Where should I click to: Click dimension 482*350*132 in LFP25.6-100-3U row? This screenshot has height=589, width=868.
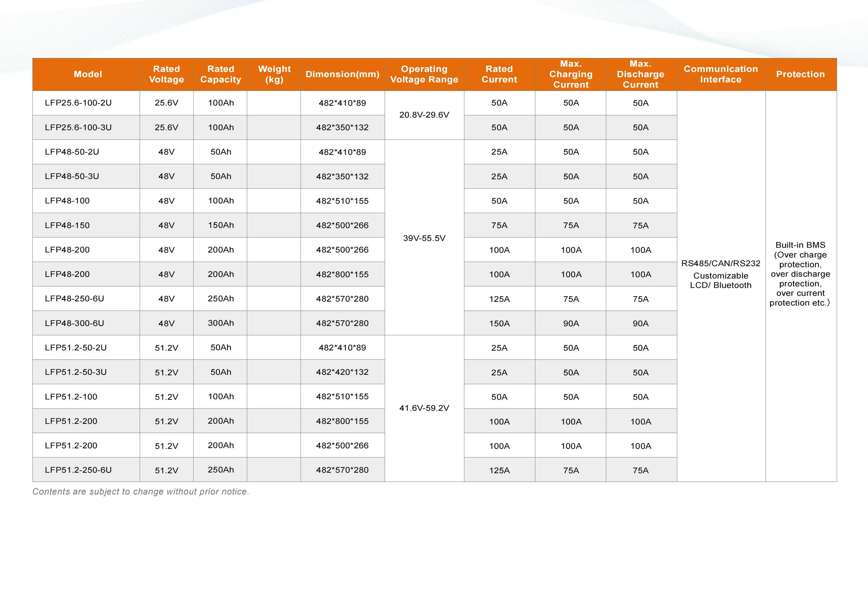343,127
